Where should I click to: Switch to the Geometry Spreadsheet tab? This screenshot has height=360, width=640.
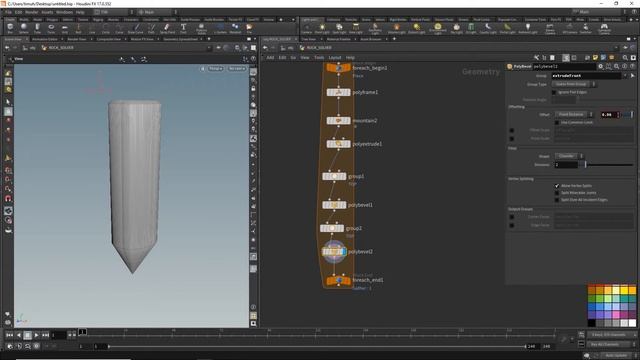180,39
